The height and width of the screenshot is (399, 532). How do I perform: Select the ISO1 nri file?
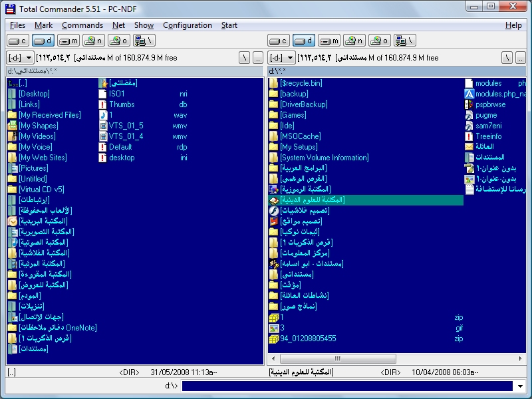(143, 94)
